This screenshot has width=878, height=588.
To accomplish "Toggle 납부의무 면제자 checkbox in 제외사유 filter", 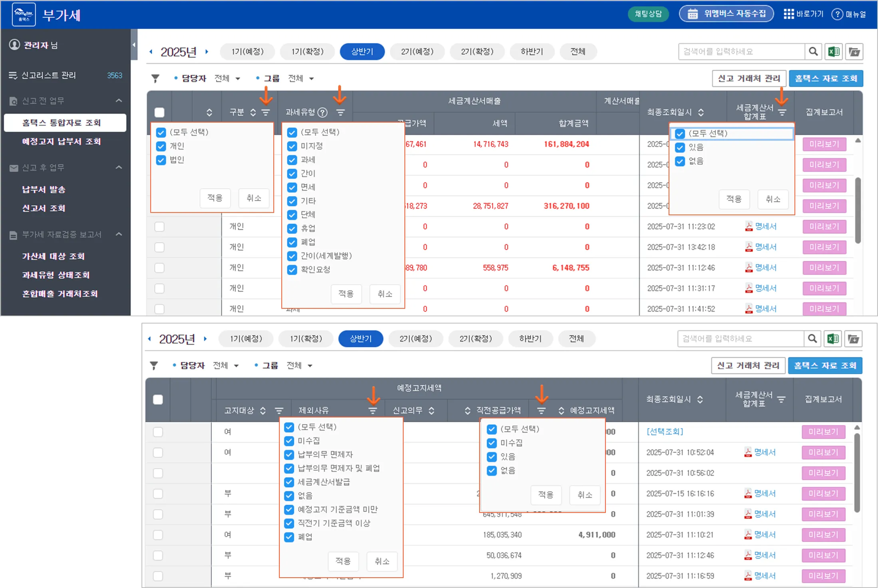I will click(289, 455).
